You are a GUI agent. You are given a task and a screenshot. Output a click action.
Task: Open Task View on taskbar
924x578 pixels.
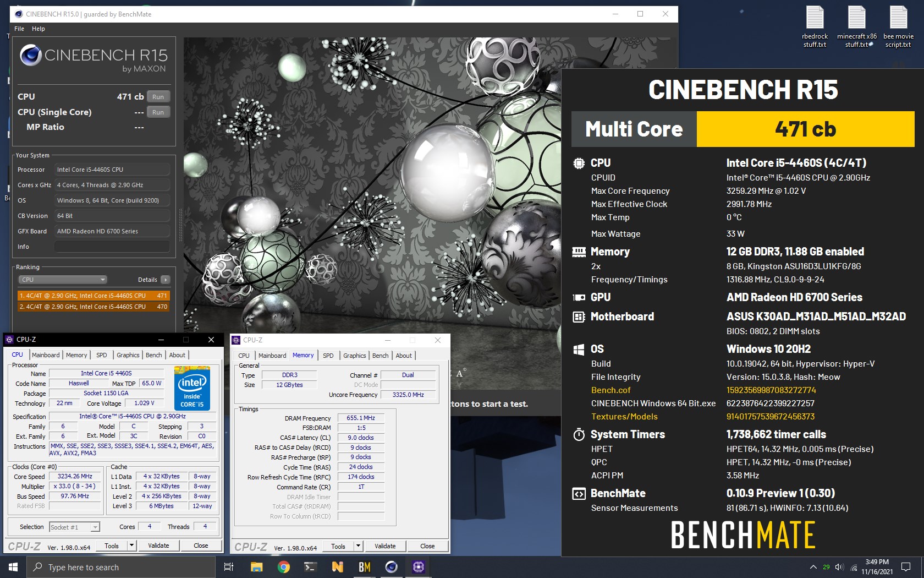coord(229,567)
